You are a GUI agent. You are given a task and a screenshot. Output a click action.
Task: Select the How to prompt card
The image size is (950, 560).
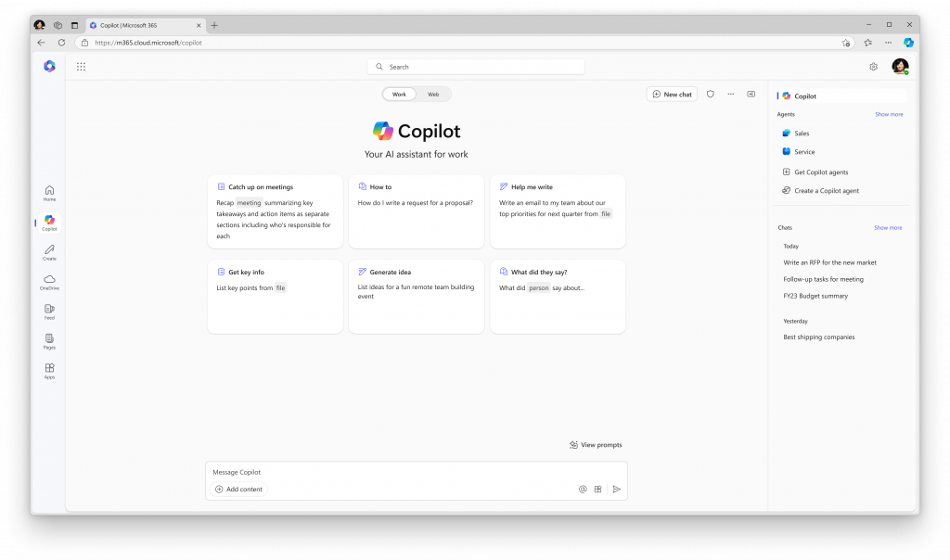(417, 212)
